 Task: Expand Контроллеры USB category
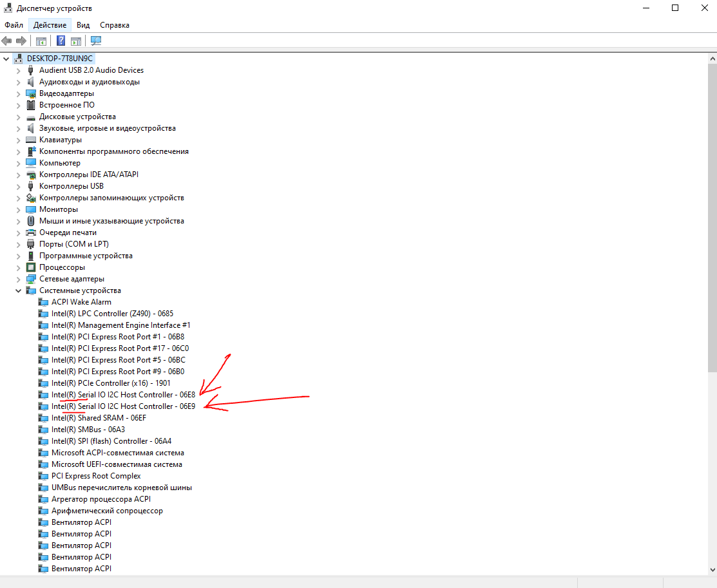coord(19,186)
